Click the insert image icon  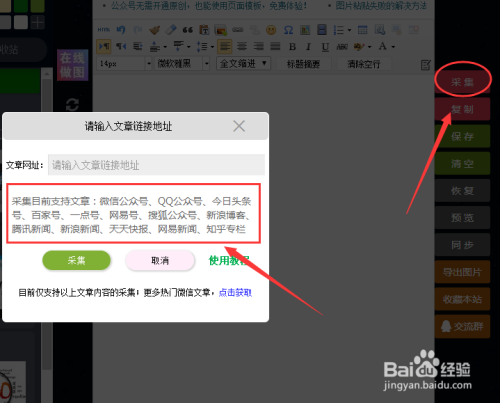click(221, 30)
